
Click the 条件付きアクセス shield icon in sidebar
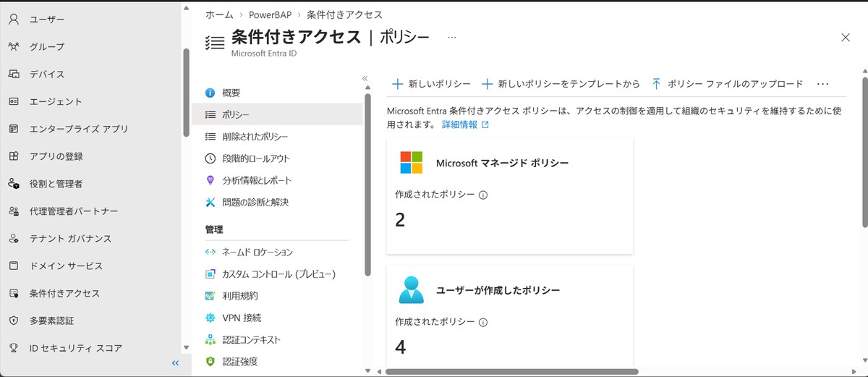pos(13,294)
